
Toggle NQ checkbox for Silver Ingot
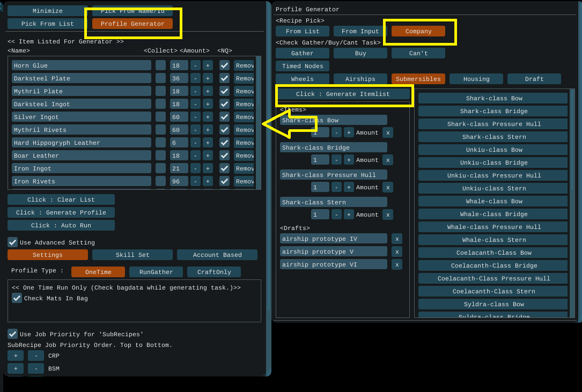coord(224,117)
